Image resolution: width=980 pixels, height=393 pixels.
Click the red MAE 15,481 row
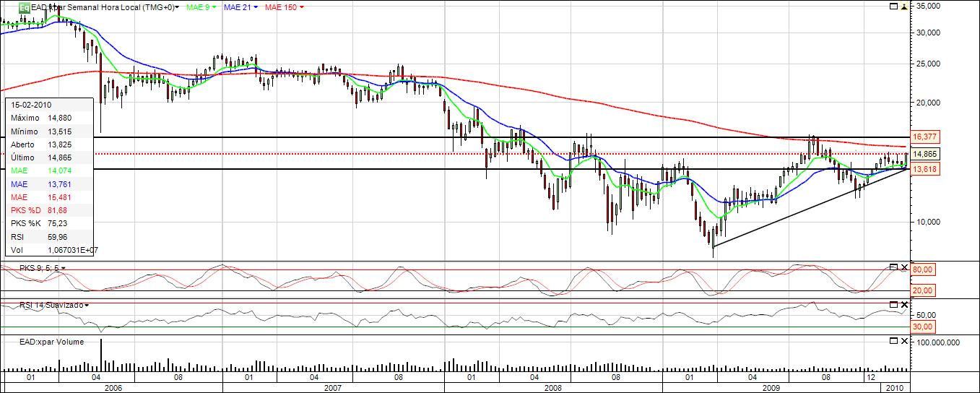[49, 197]
